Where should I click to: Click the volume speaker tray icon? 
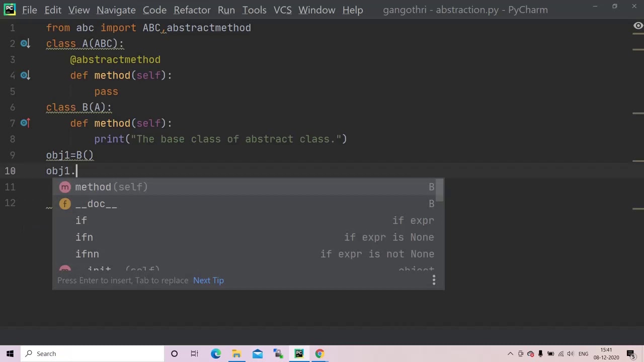click(571, 354)
